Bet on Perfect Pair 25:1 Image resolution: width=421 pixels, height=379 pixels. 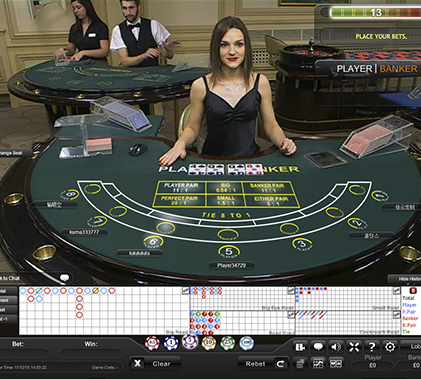[179, 201]
